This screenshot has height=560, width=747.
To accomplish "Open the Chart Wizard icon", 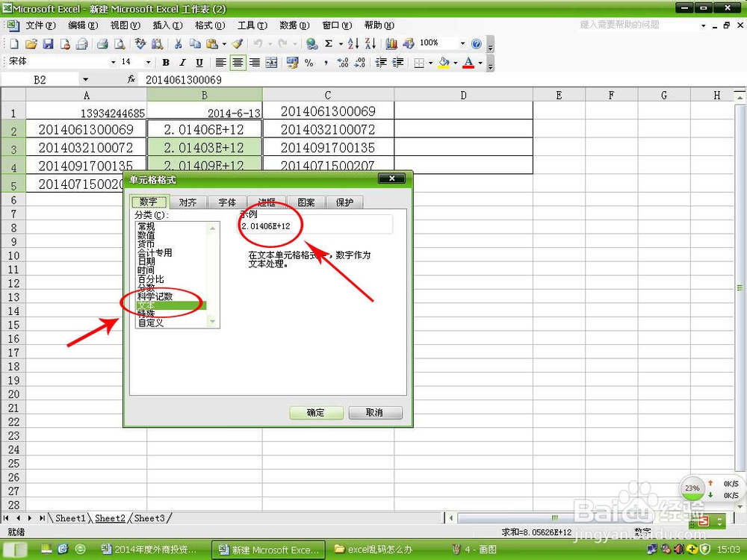I will [391, 44].
